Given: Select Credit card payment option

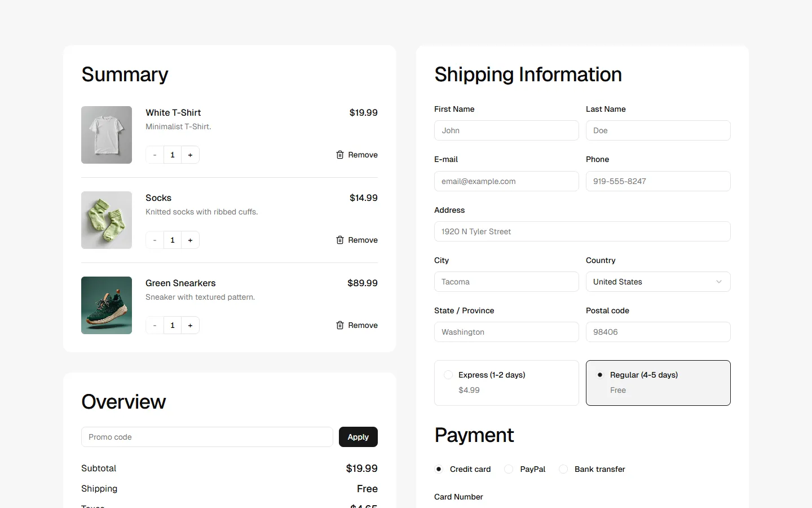Looking at the screenshot, I should click(439, 469).
